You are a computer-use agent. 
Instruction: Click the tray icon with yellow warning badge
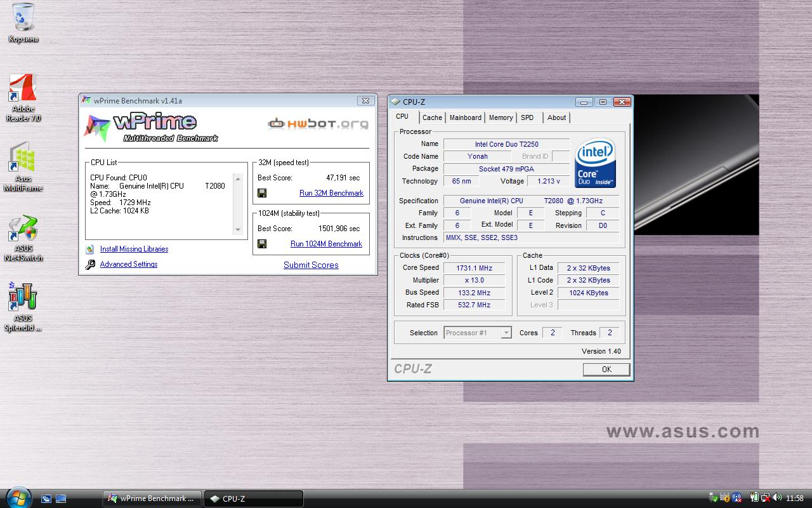coord(725,498)
